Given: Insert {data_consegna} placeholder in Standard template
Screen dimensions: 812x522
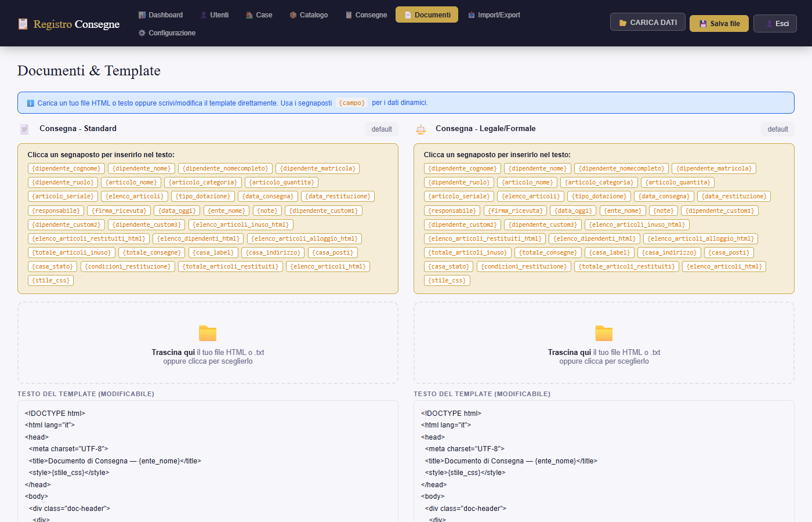Looking at the screenshot, I should 268,197.
